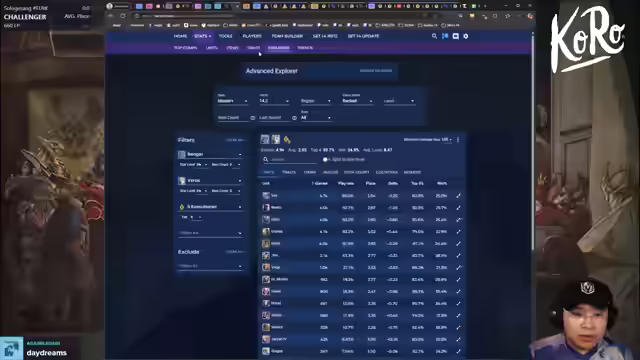
Task: Click the unit portrait in the fourth table row
Action: 266,231
